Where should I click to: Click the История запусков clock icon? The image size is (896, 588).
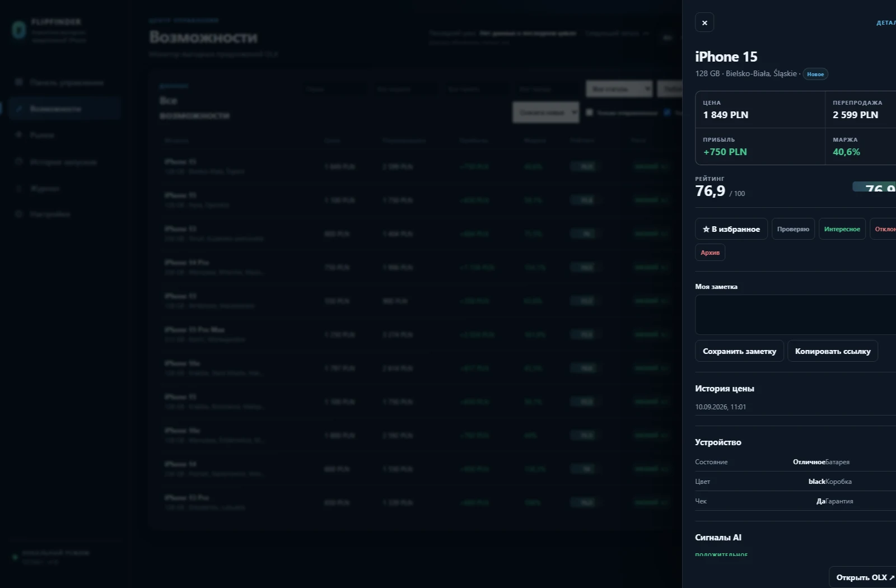(x=18, y=162)
